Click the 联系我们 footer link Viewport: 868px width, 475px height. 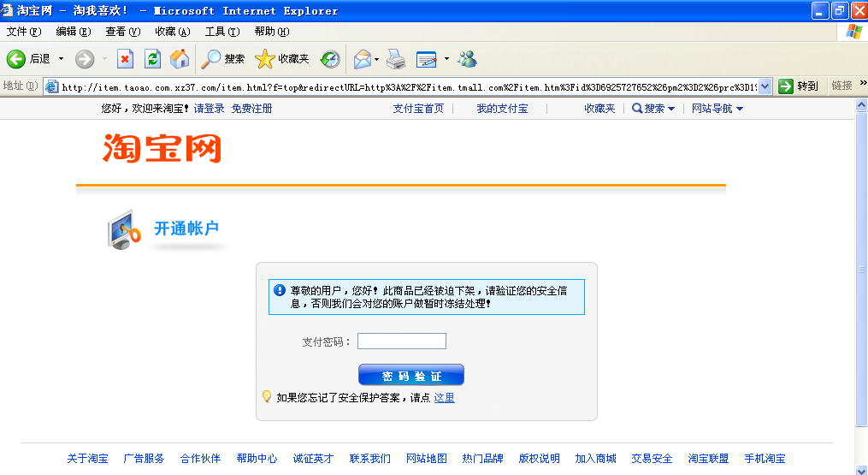(x=369, y=459)
